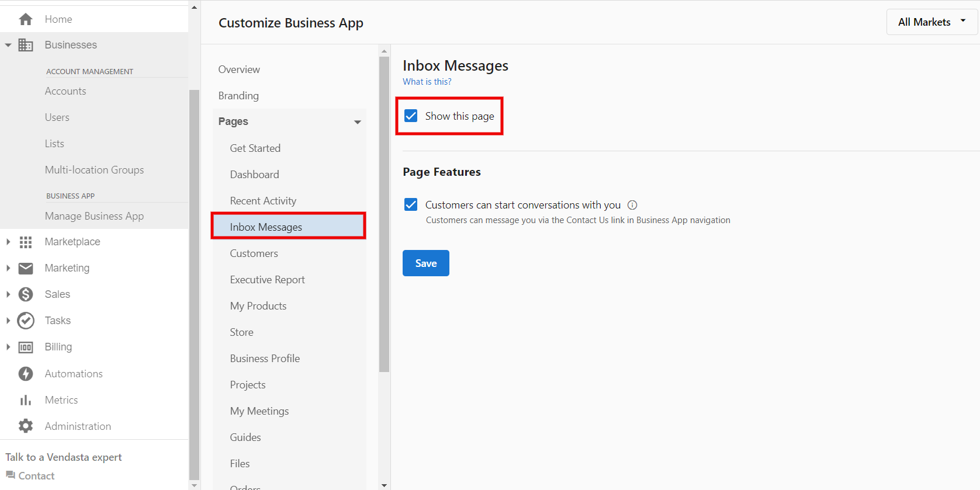This screenshot has height=490, width=980.
Task: Click the Home house icon
Action: coord(26,19)
